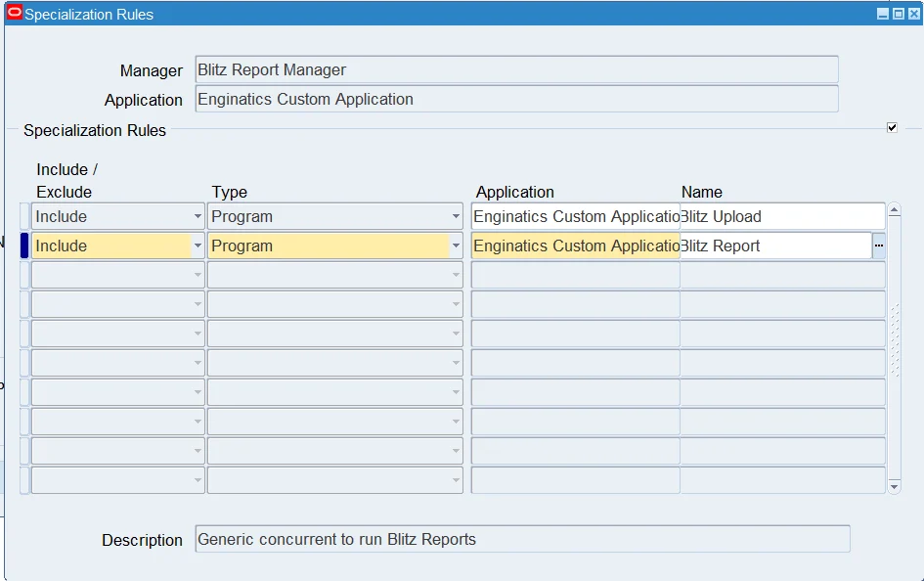Select the Blitz Upload name cell

click(782, 216)
